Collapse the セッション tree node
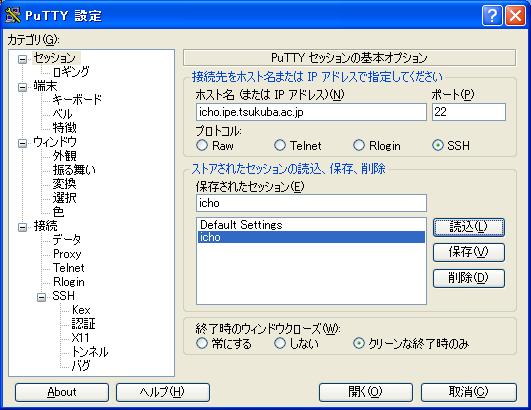 [x=22, y=60]
